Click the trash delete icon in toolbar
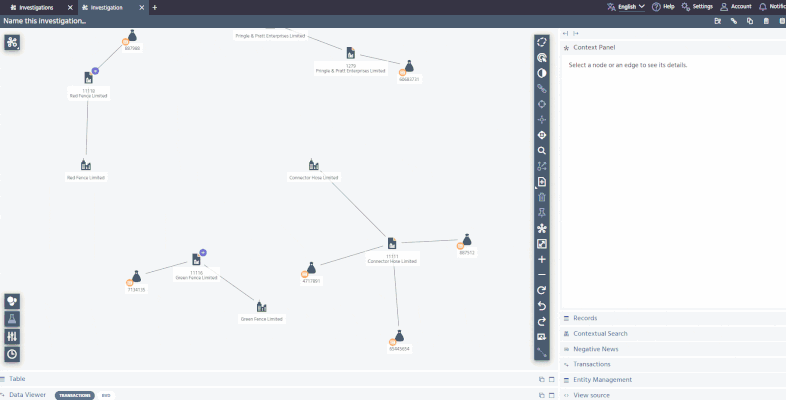Viewport: 786px width, 400px height. 541,197
